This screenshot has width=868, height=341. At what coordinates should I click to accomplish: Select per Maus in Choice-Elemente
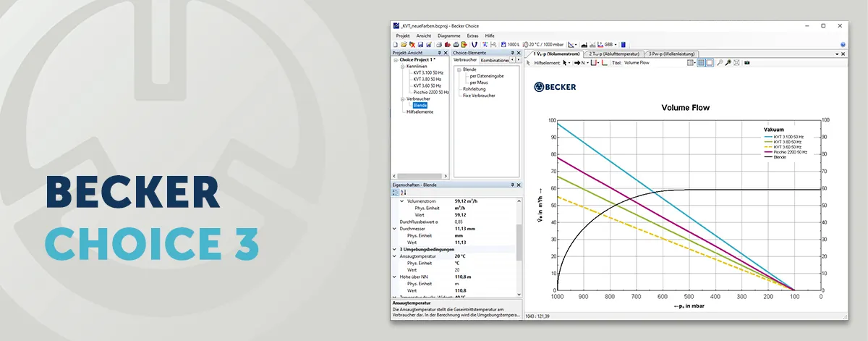point(479,82)
